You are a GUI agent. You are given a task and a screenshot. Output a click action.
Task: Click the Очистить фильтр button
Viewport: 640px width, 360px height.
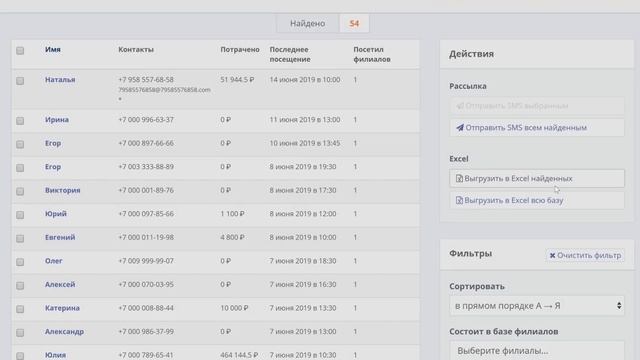pyautogui.click(x=585, y=255)
